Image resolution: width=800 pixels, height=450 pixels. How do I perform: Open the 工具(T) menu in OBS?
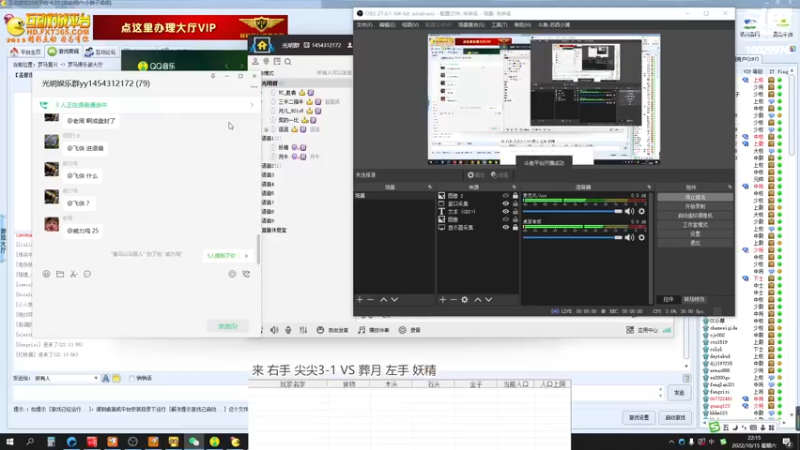[499, 24]
